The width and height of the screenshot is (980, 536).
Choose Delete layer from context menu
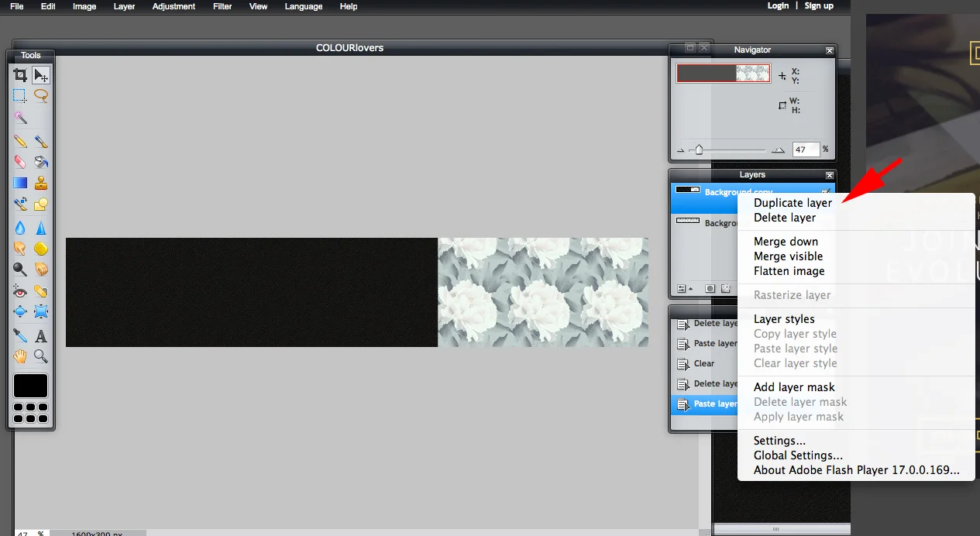(785, 218)
